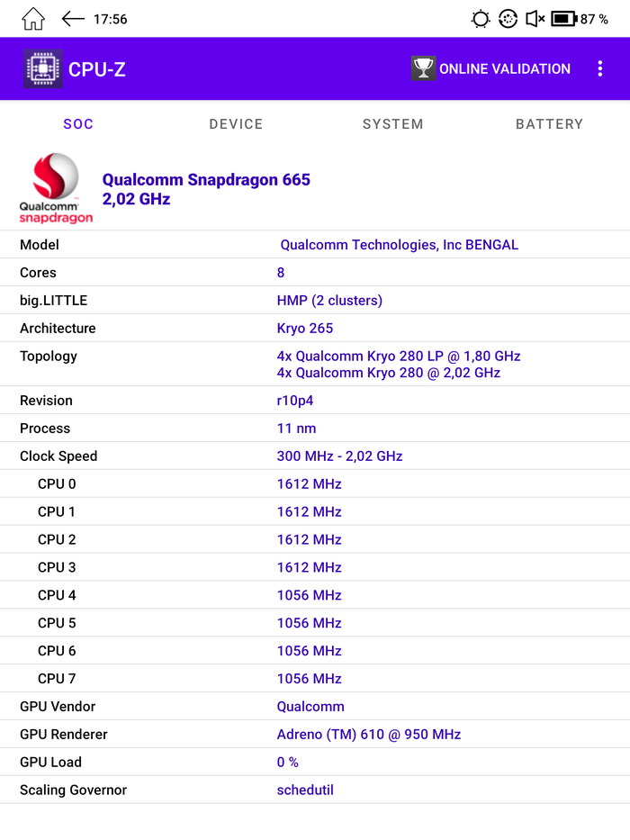
Task: Tap the Topology Kryo 280 row
Action: click(315, 364)
